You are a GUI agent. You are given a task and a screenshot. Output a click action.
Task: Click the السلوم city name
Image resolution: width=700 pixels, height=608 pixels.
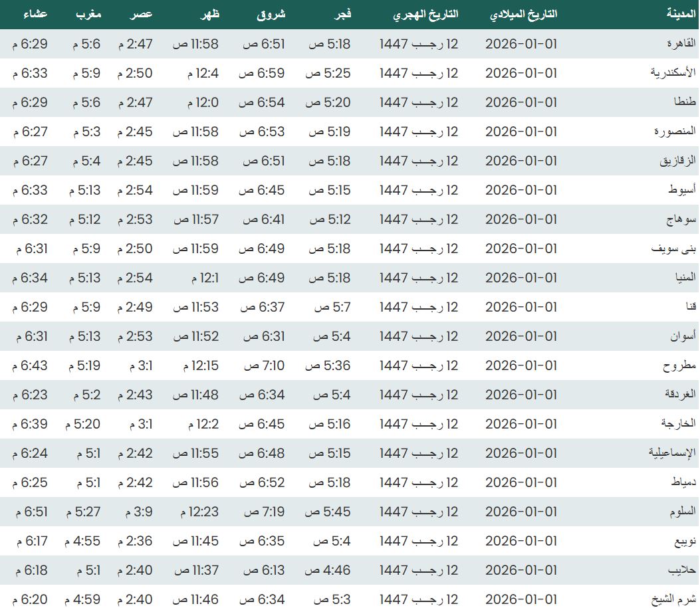click(683, 512)
